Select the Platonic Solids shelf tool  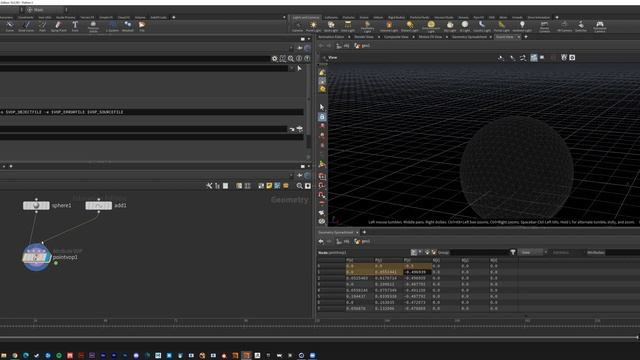(93, 27)
